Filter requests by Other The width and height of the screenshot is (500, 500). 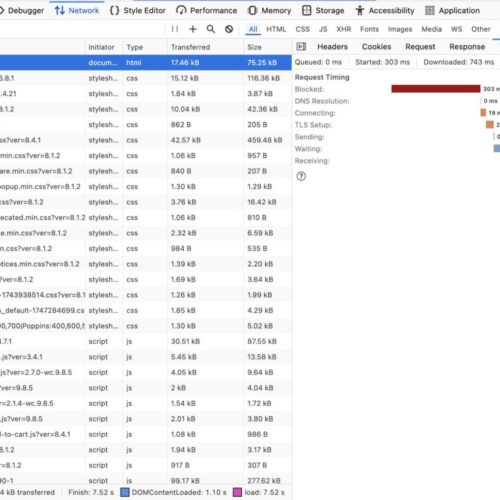click(481, 29)
